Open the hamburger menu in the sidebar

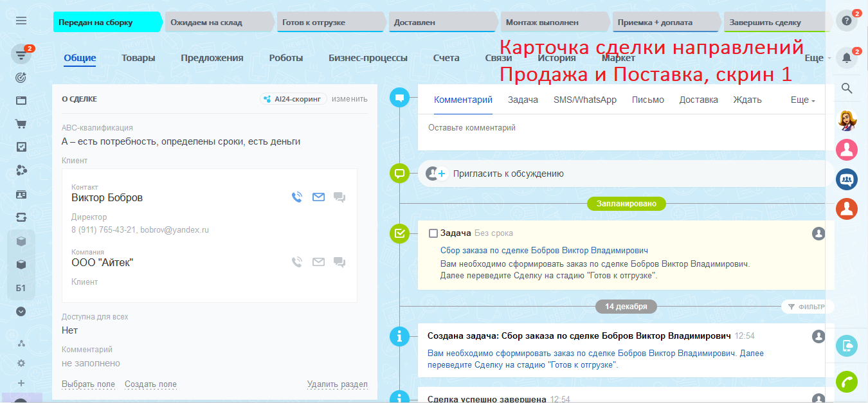[21, 21]
